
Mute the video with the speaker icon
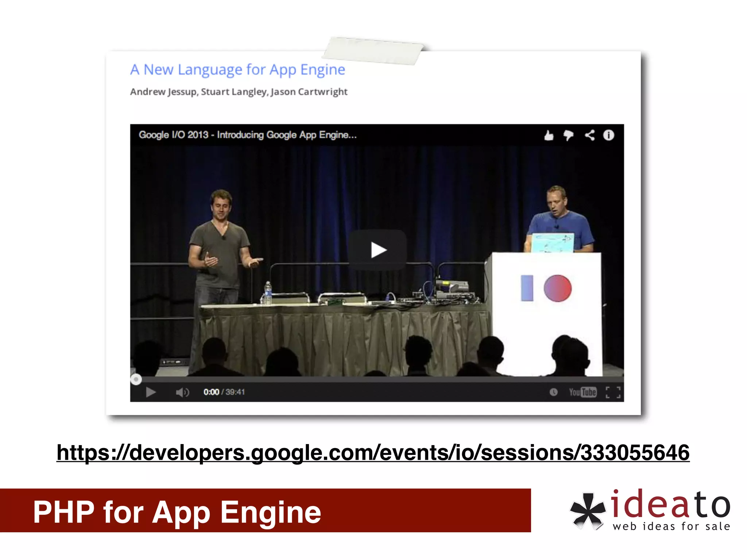(x=182, y=392)
